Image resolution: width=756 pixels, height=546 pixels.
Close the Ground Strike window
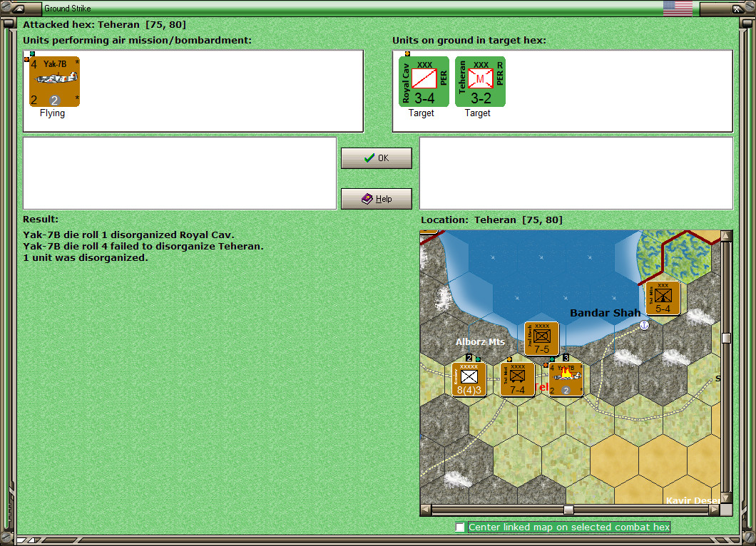pyautogui.click(x=737, y=8)
